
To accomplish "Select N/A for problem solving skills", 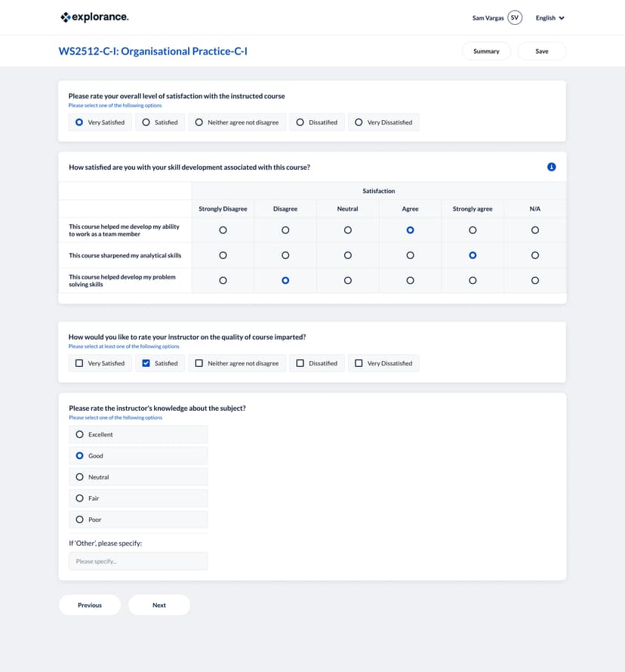I will coord(535,280).
